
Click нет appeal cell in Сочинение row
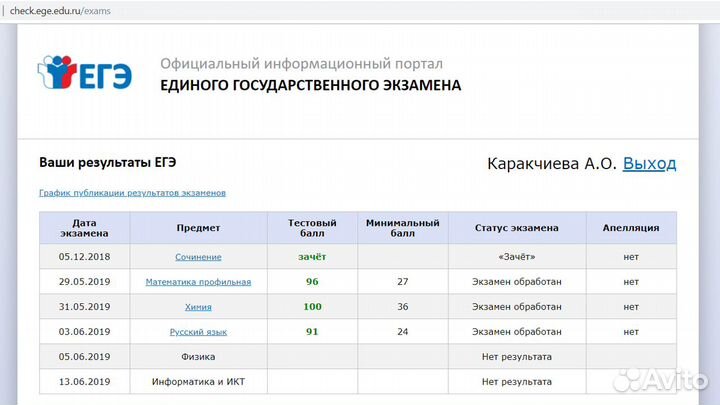coord(631,257)
